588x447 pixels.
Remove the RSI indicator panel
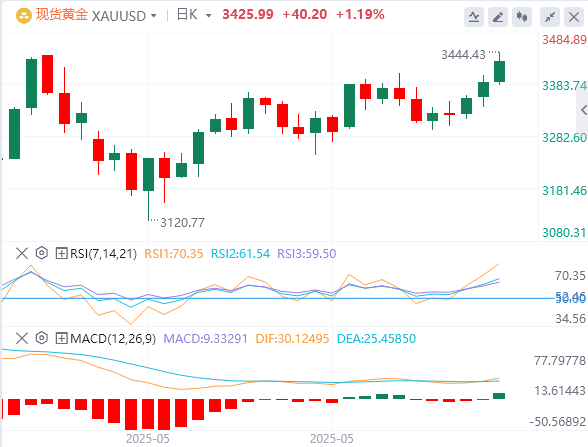[22, 253]
